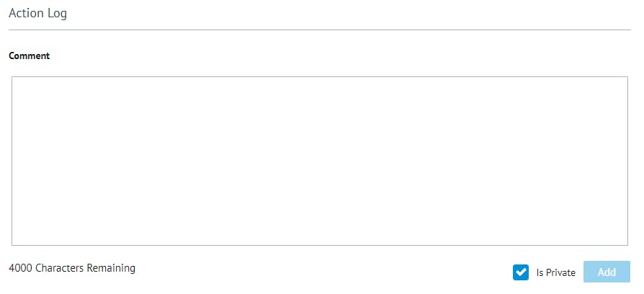Click the Comment field label

coord(30,56)
